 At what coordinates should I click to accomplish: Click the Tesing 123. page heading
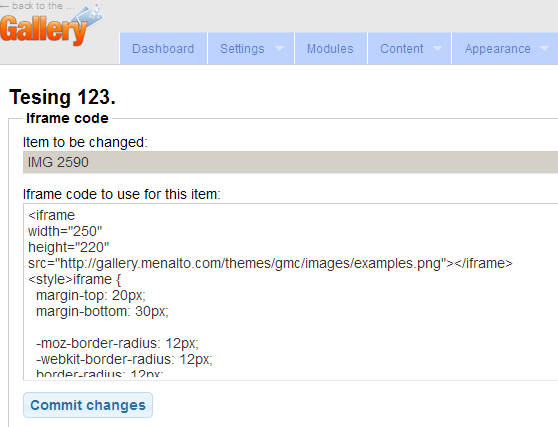click(x=63, y=97)
